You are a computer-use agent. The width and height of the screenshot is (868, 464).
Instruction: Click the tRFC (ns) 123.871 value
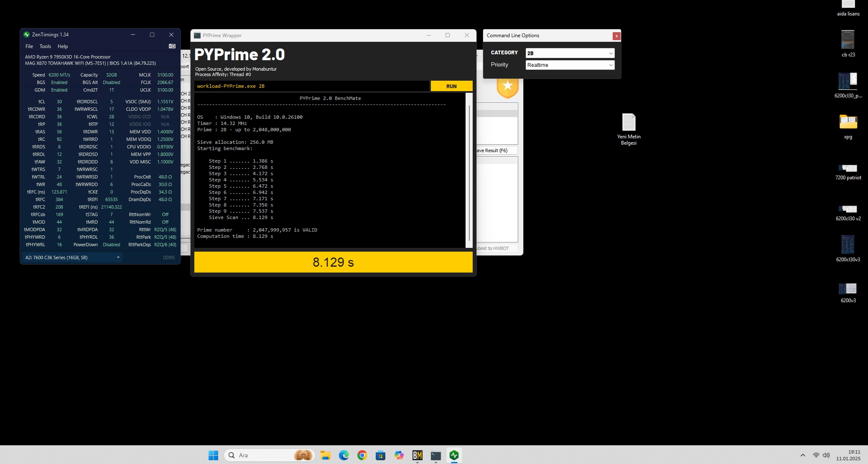coord(59,192)
